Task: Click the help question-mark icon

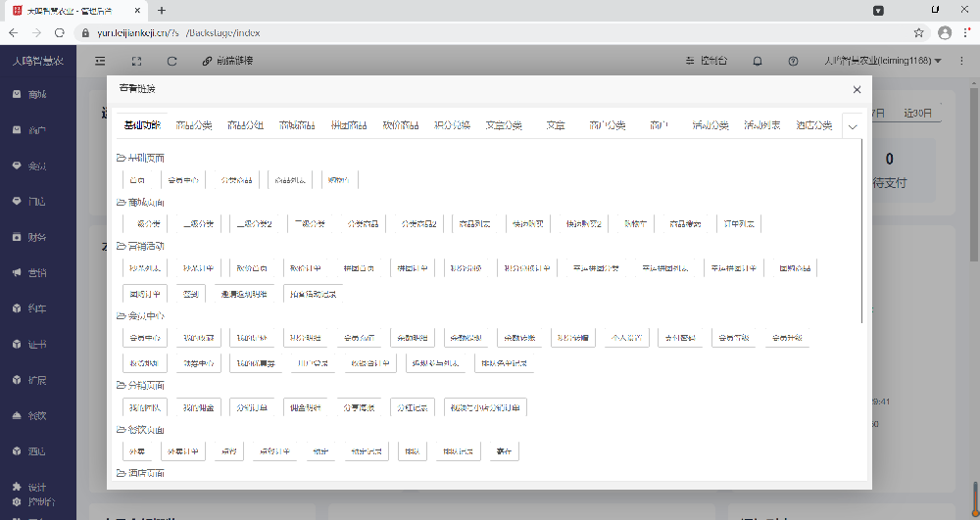Action: click(x=792, y=61)
